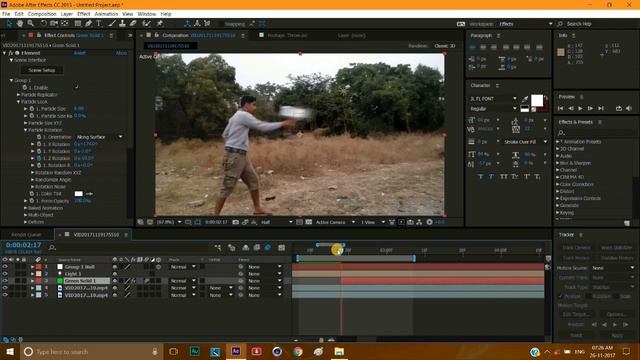
Task: Open the 1 View layout dropdown
Action: tap(373, 222)
